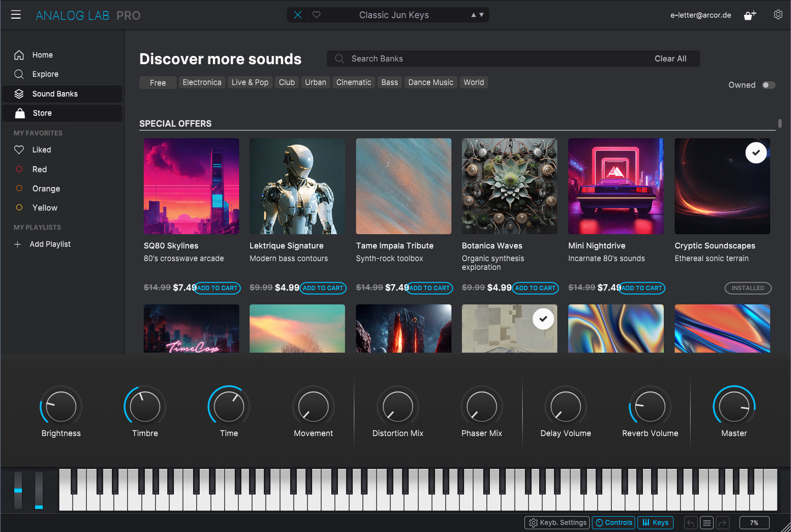Image resolution: width=791 pixels, height=532 pixels.
Task: Click the redo arrow icon
Action: pos(723,523)
